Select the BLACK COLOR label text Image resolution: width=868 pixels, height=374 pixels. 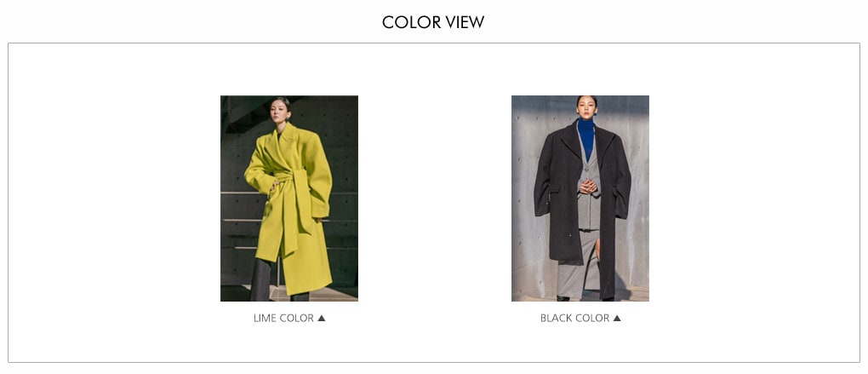574,318
